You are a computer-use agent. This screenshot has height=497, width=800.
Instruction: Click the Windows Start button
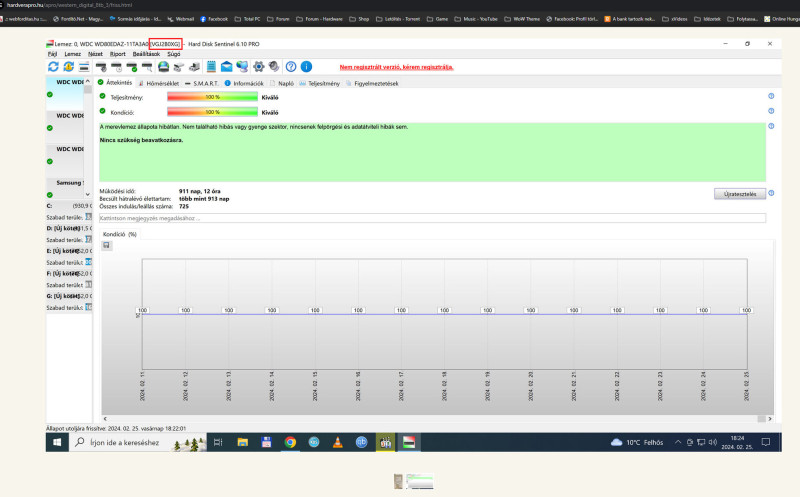(57, 442)
